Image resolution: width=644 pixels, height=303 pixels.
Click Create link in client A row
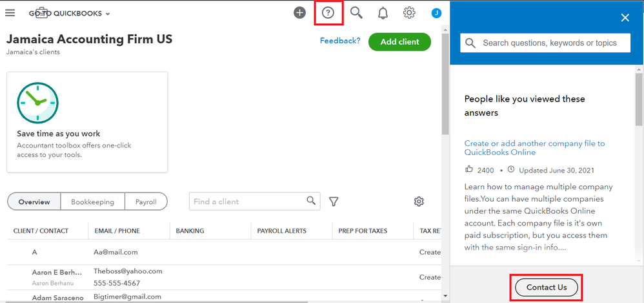430,252
